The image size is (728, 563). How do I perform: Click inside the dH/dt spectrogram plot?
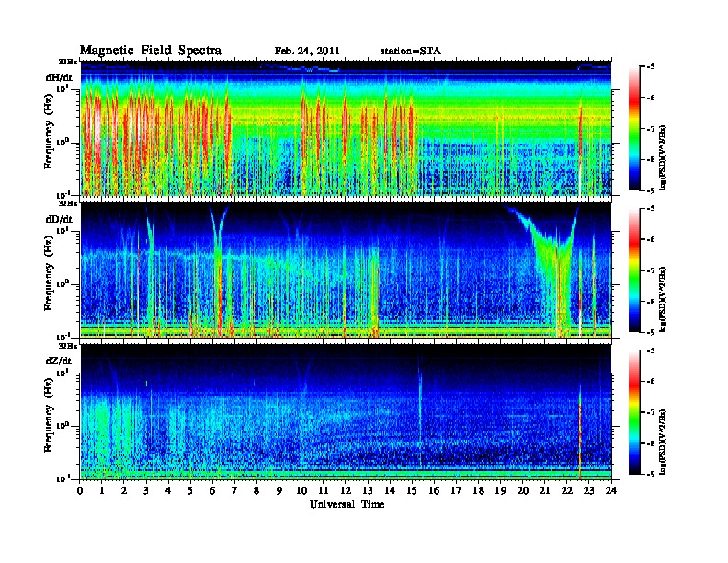click(346, 128)
